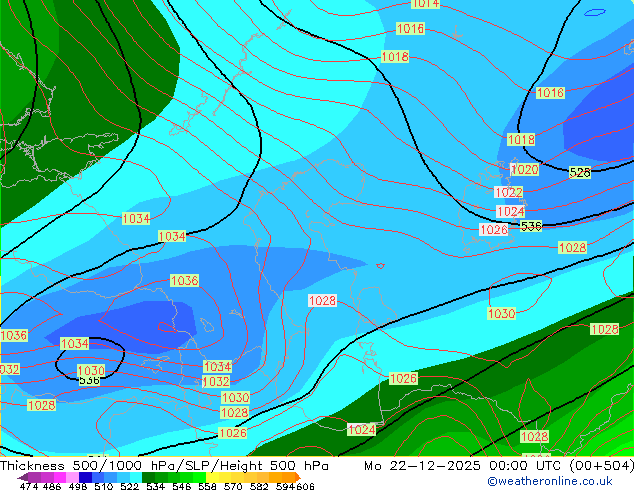
Task: Click the 1034 label directly above 1032
Action: (218, 367)
